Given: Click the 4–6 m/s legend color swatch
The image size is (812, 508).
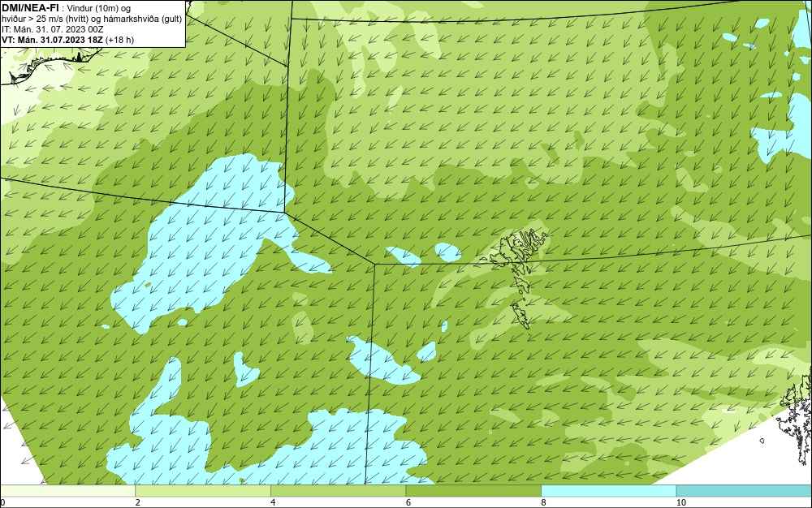Looking at the screenshot, I should click(338, 491).
